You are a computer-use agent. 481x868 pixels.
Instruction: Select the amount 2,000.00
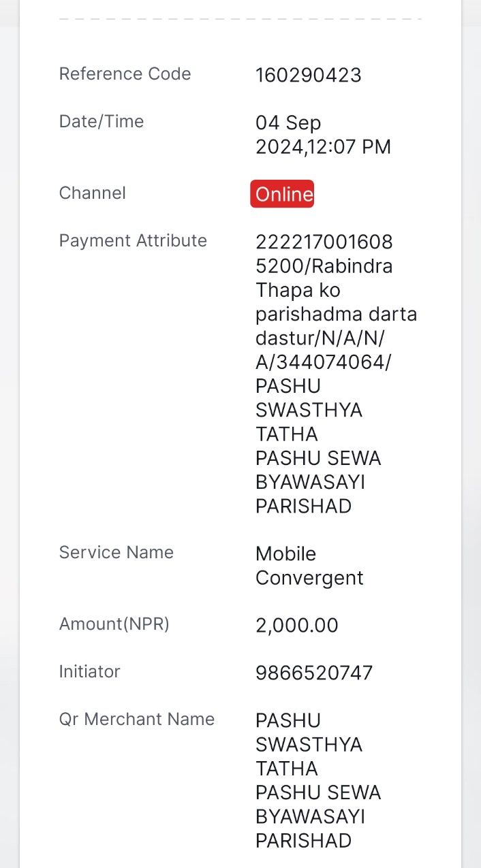click(297, 626)
